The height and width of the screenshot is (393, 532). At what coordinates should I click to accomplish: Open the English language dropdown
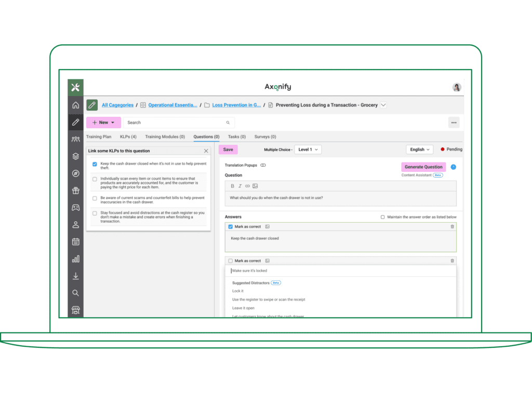click(x=419, y=149)
